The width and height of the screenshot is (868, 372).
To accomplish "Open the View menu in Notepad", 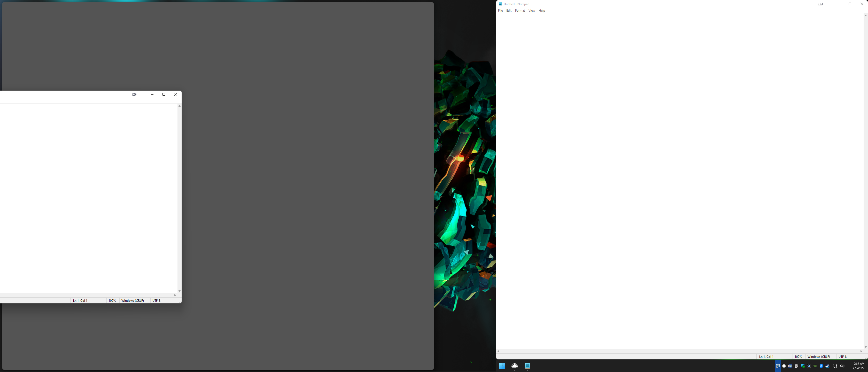I will [532, 11].
